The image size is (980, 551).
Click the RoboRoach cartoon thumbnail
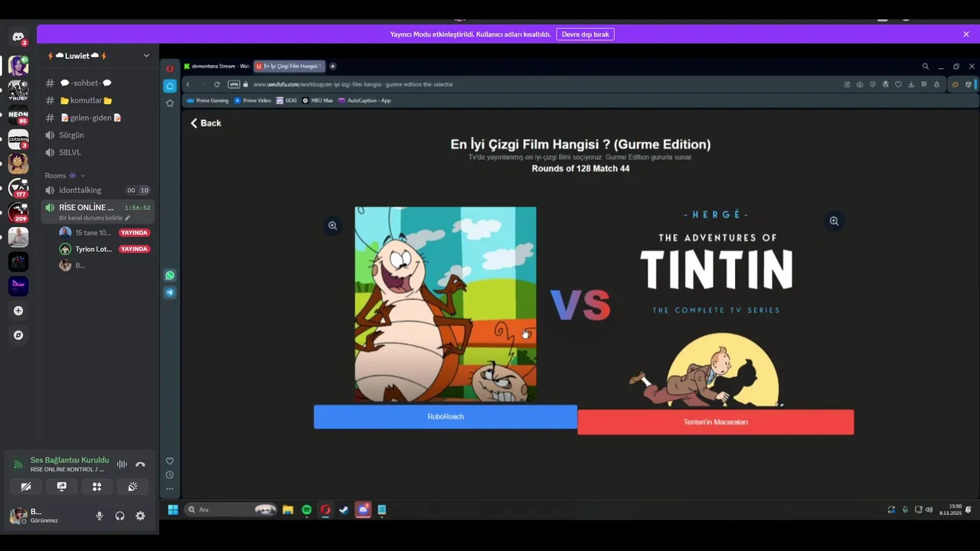pyautogui.click(x=446, y=305)
